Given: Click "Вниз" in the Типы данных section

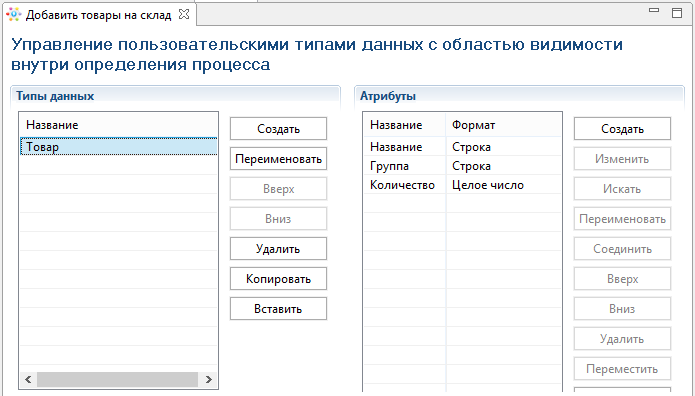Looking at the screenshot, I should pos(278,219).
